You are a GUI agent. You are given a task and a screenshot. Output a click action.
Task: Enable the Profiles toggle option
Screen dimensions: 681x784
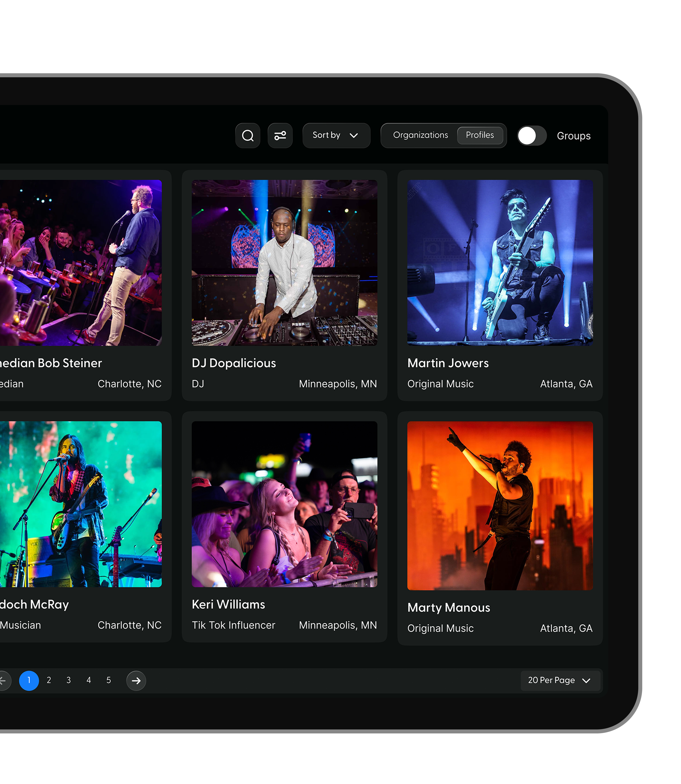coord(480,135)
